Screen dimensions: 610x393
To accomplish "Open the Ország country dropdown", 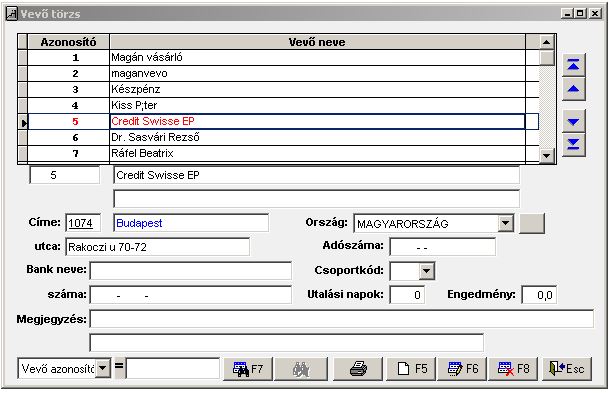I will [505, 223].
